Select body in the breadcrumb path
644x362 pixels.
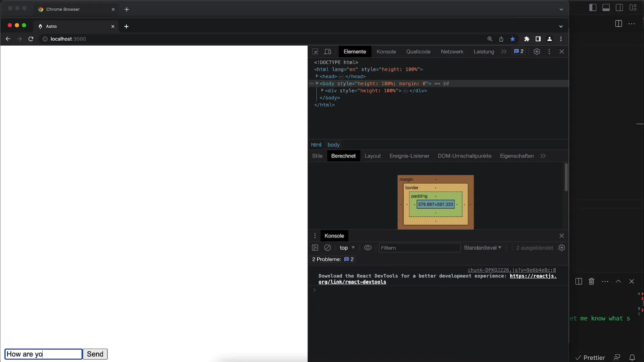333,145
